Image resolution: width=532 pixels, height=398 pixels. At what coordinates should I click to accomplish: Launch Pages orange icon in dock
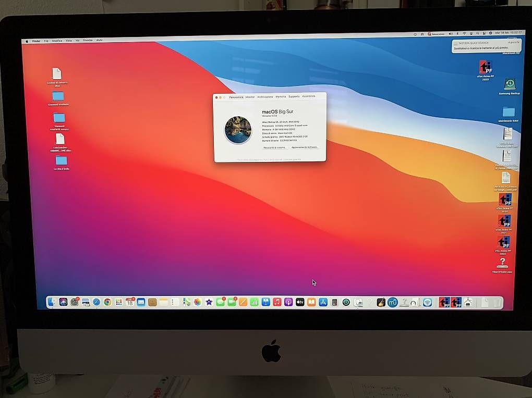(243, 302)
